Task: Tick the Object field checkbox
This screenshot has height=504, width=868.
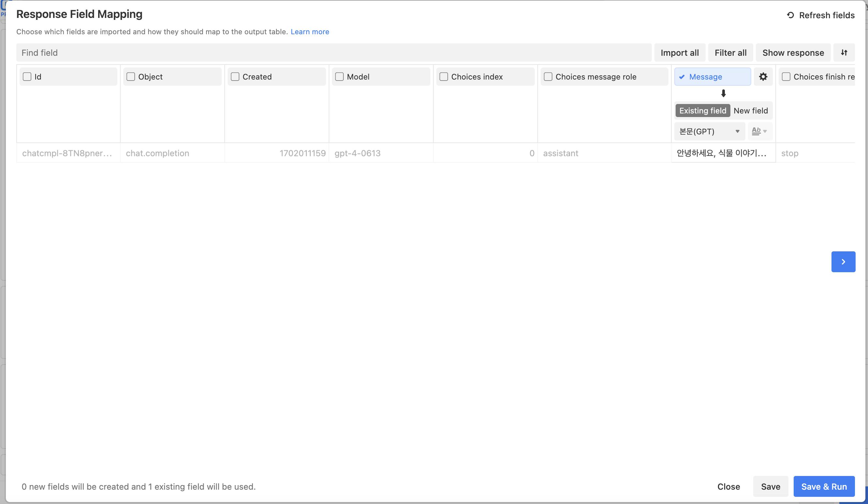Action: click(130, 76)
